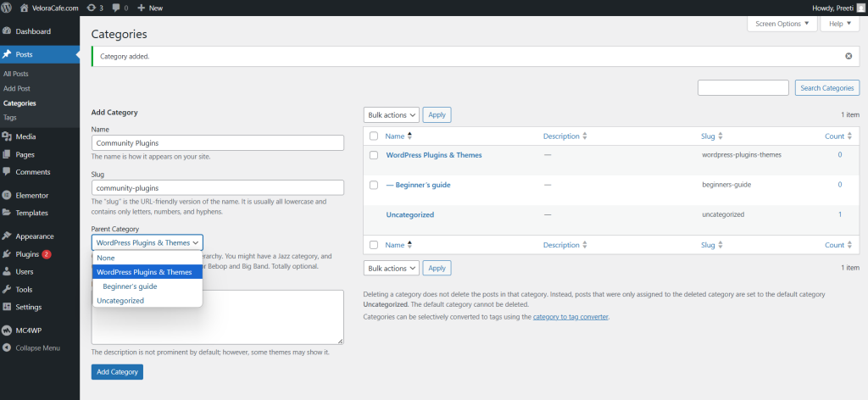The width and height of the screenshot is (868, 400).
Task: Click the MC4WP icon in sidebar
Action: click(x=7, y=331)
